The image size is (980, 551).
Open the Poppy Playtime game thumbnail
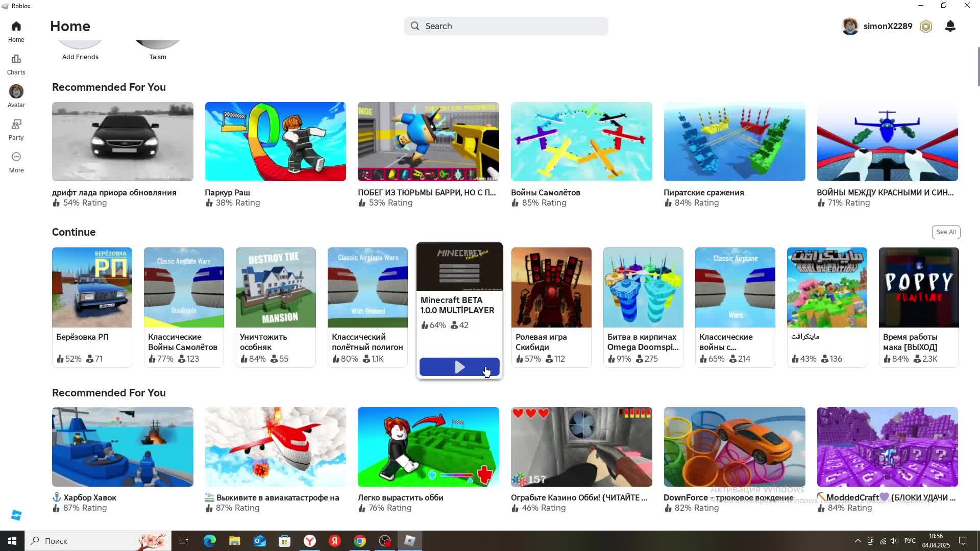(918, 287)
